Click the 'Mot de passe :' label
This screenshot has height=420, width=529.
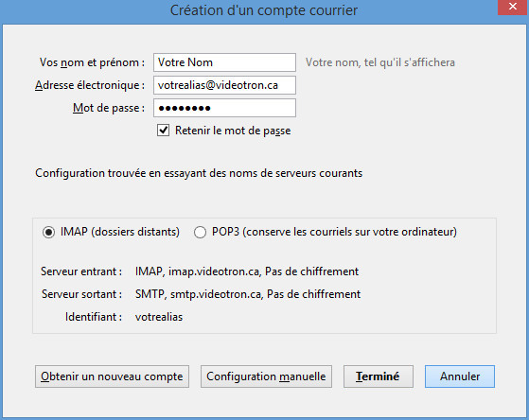[109, 108]
